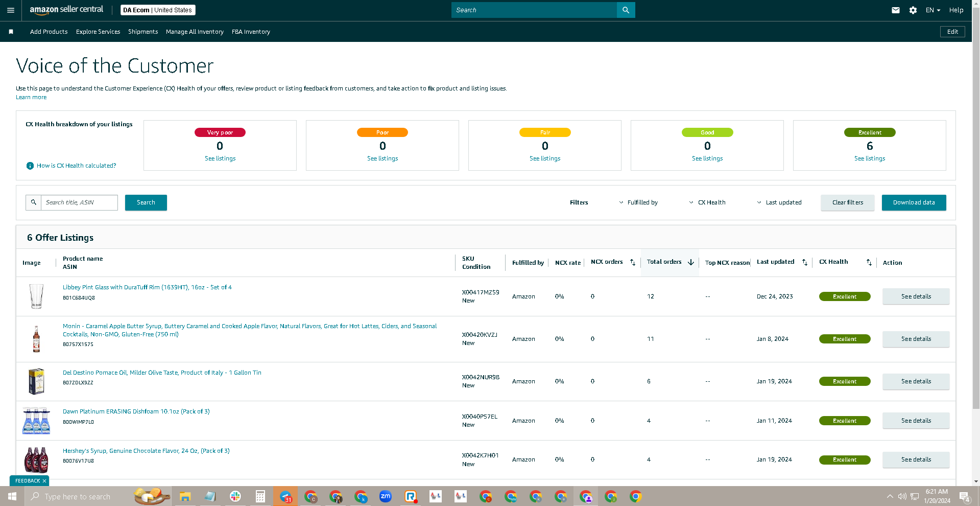The width and height of the screenshot is (980, 506).
Task: Open Telegram from taskbar
Action: [x=285, y=496]
